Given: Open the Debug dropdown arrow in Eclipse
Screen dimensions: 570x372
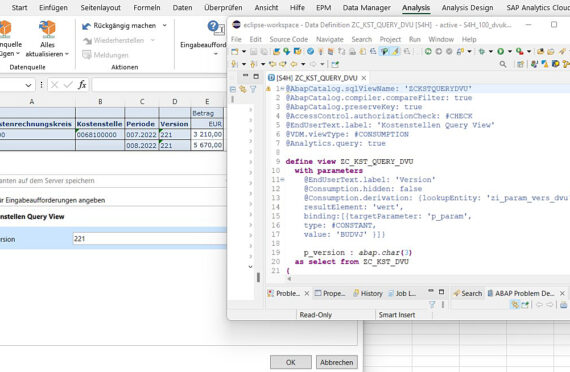Looking at the screenshot, I should [x=491, y=52].
